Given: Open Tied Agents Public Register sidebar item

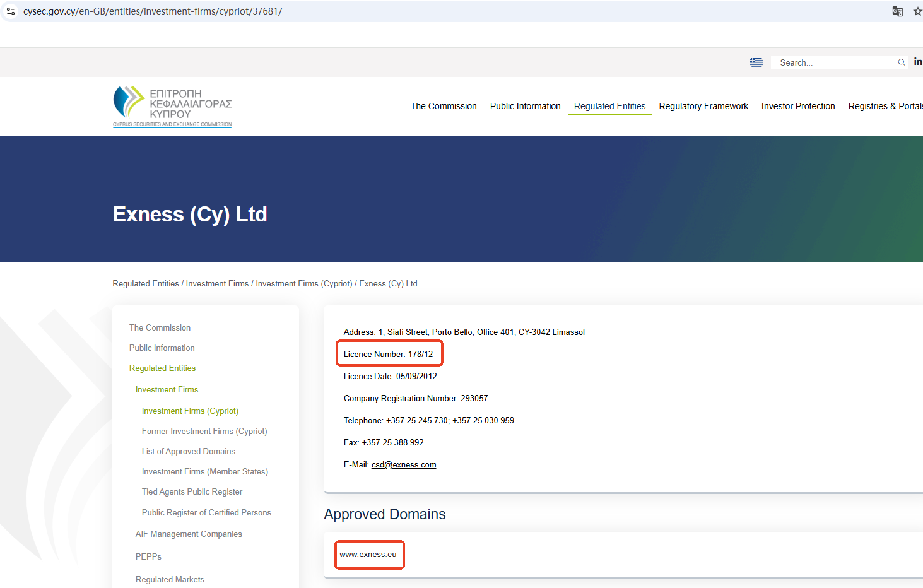Looking at the screenshot, I should (x=192, y=492).
